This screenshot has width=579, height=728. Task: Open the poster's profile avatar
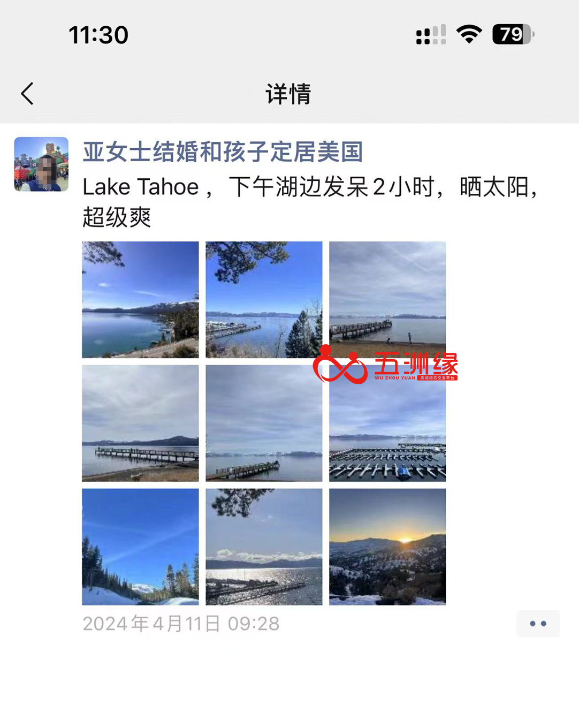click(41, 164)
